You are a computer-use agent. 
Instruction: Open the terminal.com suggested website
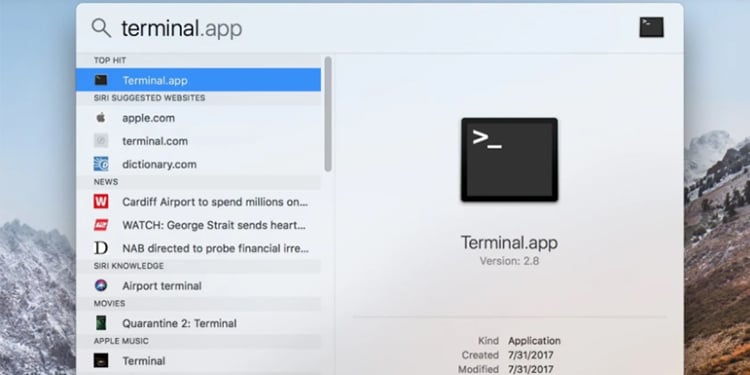(199, 141)
